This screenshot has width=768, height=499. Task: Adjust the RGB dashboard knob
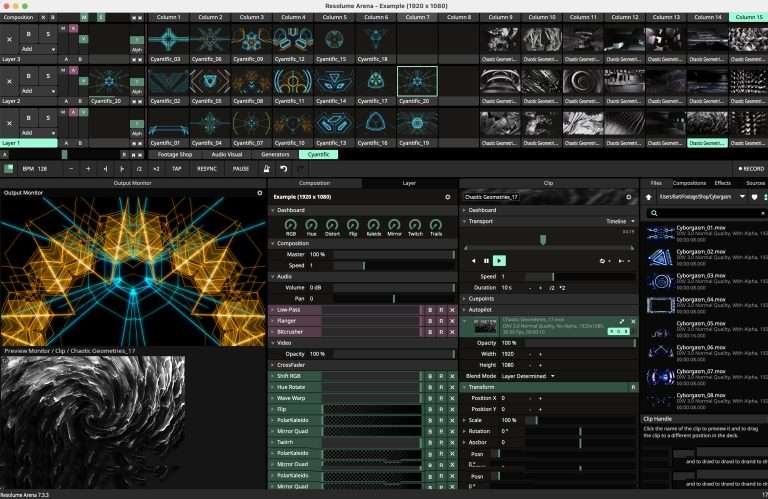click(290, 225)
